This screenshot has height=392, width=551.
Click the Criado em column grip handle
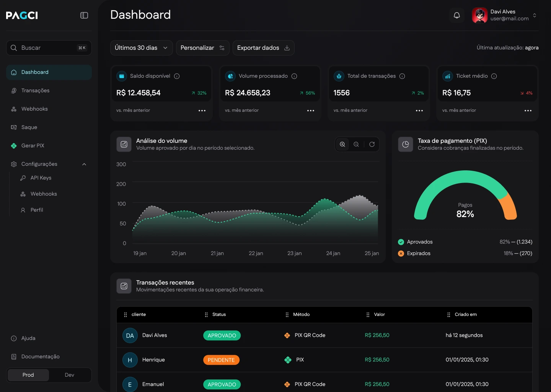[449, 315]
